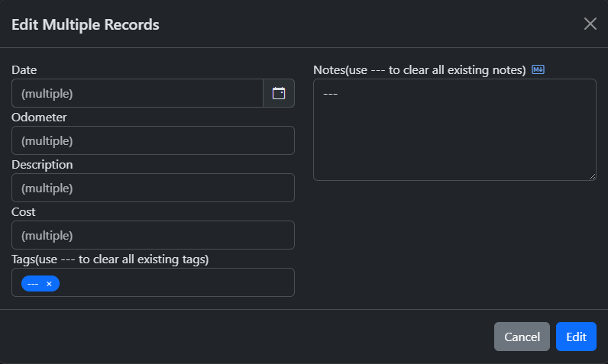Confirm changes with the Edit button
Image resolution: width=608 pixels, height=364 pixels.
(x=576, y=337)
